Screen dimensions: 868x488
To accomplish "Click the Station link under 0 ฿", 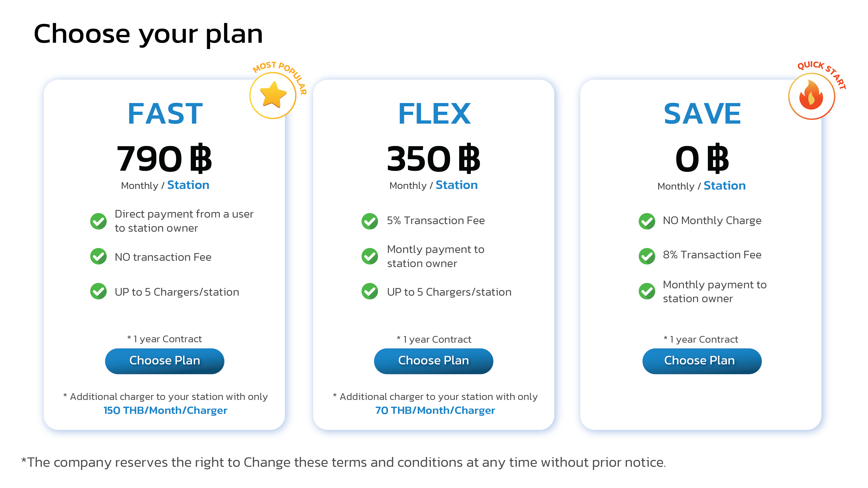I will point(724,186).
